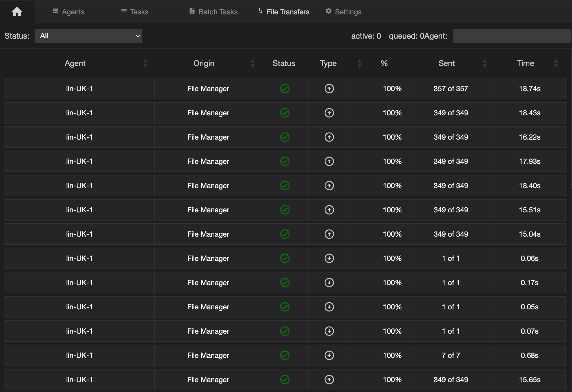
Task: Click success checkmark in 16.22s row
Action: tap(285, 137)
